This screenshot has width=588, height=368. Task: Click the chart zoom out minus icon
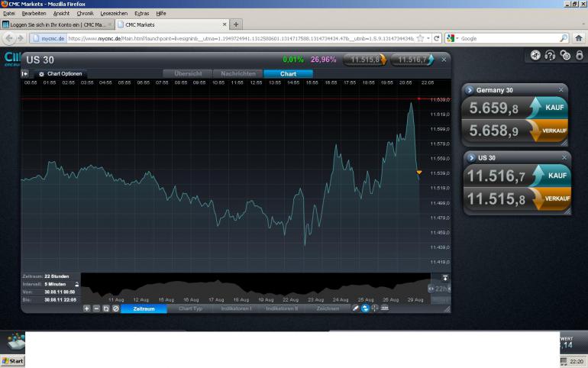tap(96, 308)
